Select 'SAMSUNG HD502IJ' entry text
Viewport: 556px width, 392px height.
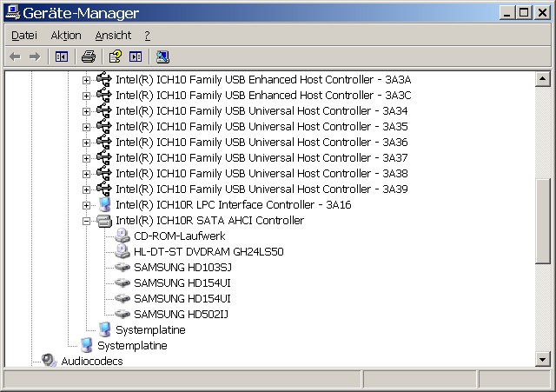tap(181, 314)
